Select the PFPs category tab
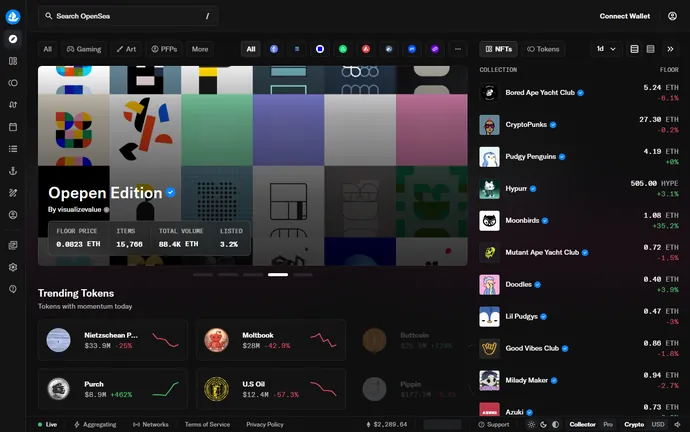690x432 pixels. point(164,49)
